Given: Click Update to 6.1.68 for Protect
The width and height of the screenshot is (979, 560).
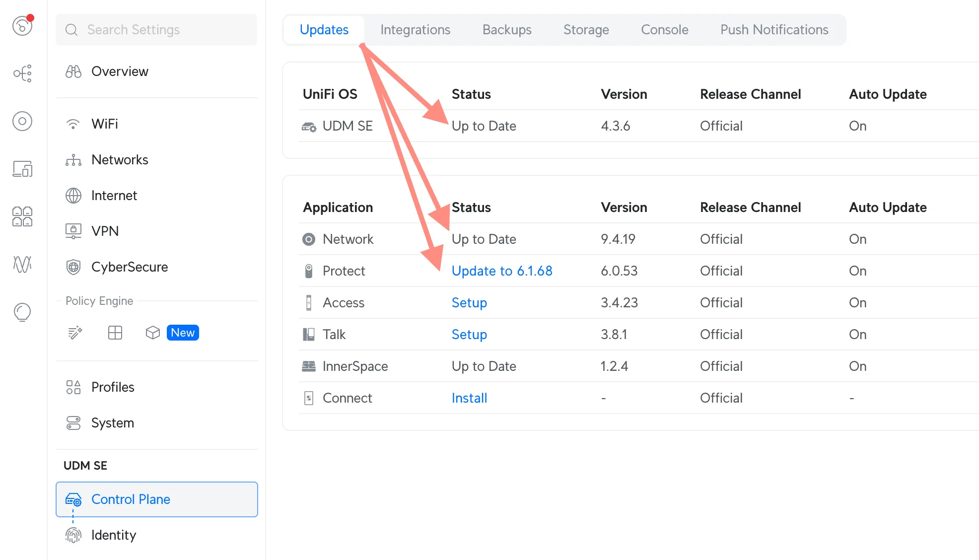Looking at the screenshot, I should pyautogui.click(x=502, y=271).
